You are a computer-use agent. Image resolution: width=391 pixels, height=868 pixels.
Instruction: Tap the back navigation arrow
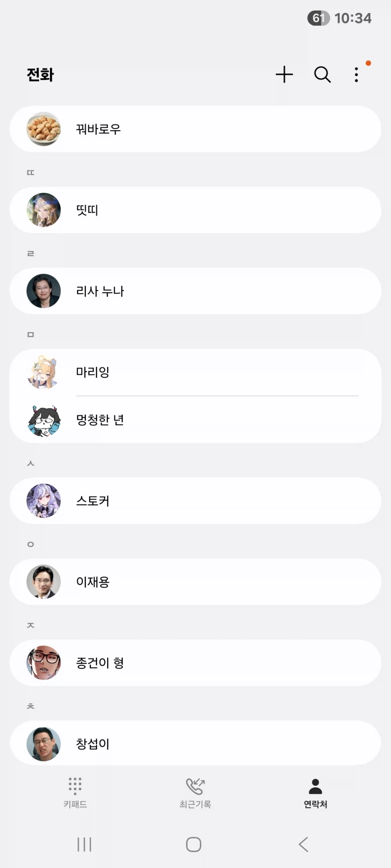303,844
